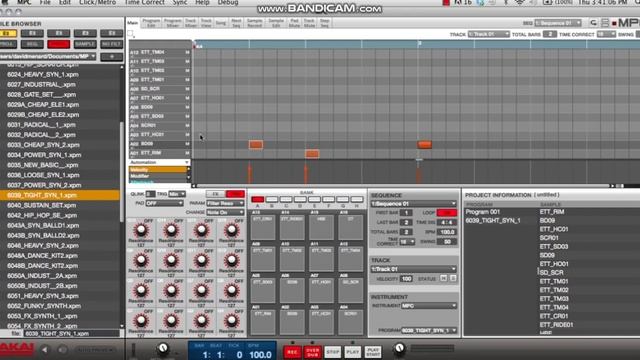This screenshot has width=640, height=360.
Task: Open the PROGRAM 6039_TIGHT_SYN_1 dropdown
Action: click(429, 330)
